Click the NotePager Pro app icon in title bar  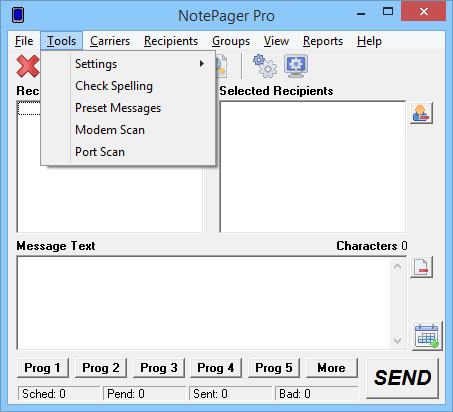[18, 15]
